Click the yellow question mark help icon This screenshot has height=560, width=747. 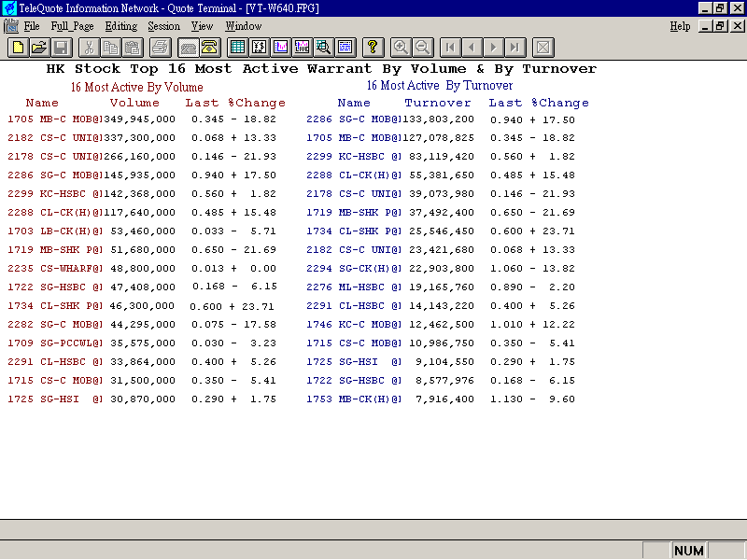[x=373, y=48]
